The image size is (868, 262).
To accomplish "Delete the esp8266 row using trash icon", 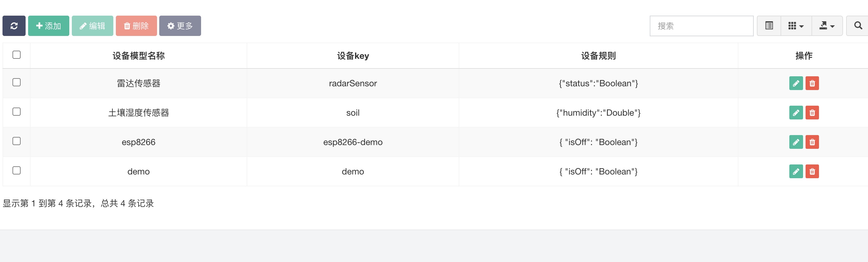I will (812, 142).
